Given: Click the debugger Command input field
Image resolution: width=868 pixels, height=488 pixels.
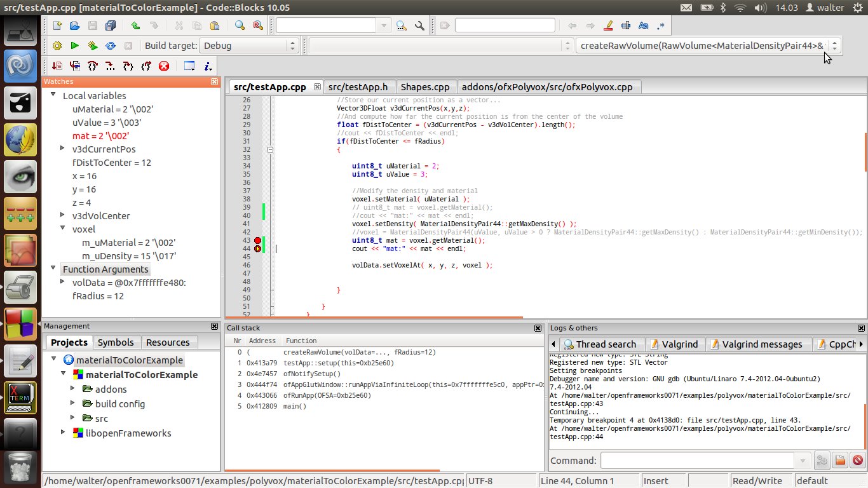Looking at the screenshot, I should click(697, 461).
